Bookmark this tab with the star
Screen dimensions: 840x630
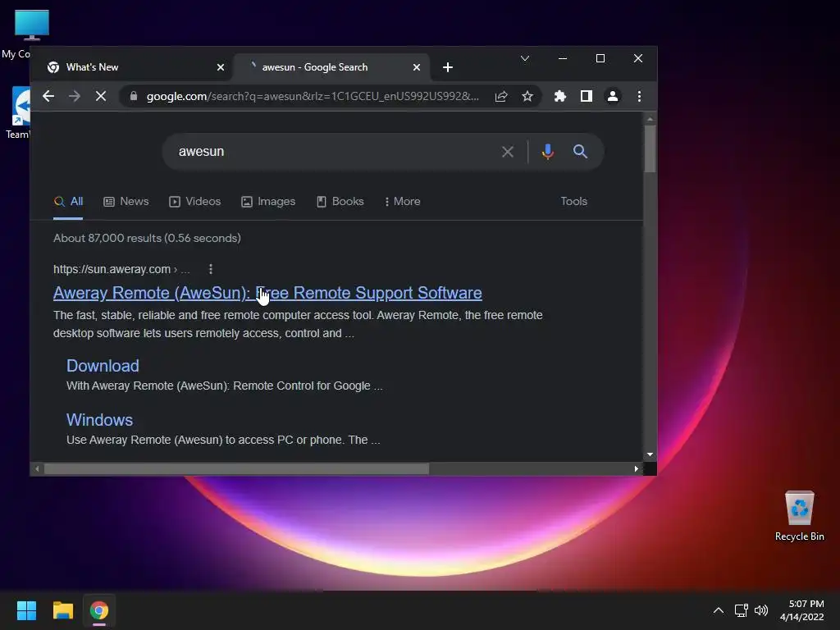point(527,97)
